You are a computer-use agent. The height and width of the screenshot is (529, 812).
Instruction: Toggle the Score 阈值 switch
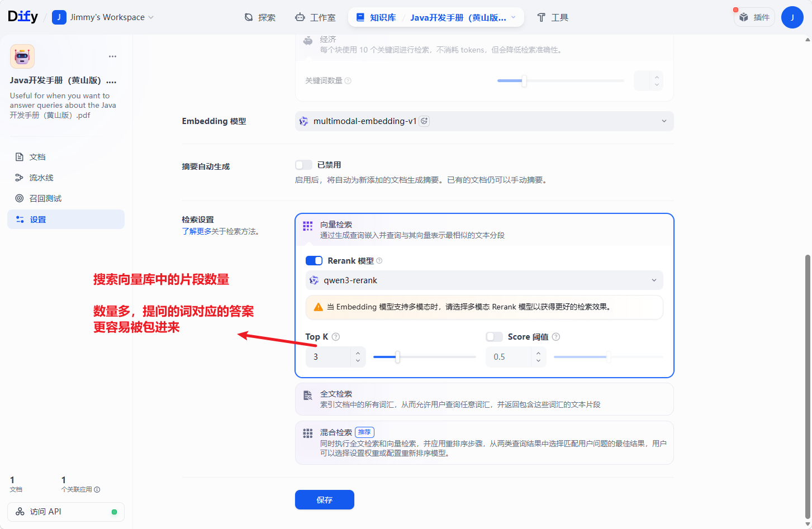(x=495, y=337)
